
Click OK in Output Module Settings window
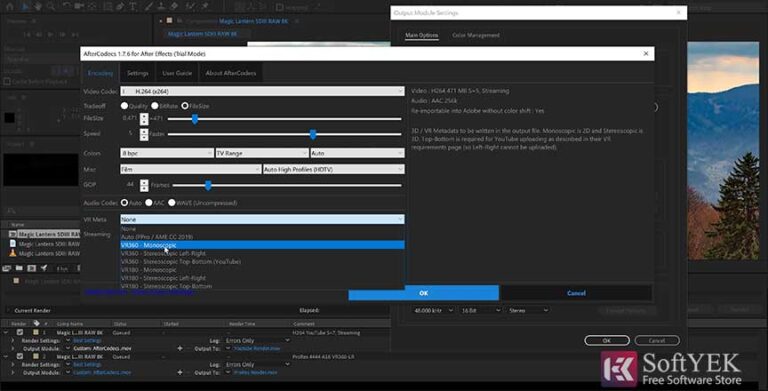pos(607,341)
